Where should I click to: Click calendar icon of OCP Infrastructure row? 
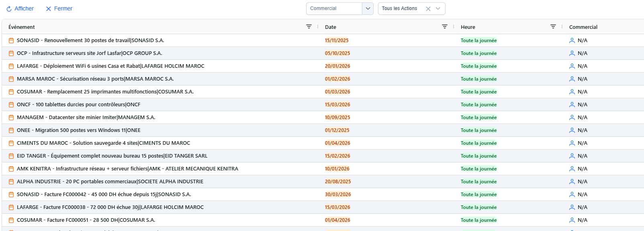[11, 53]
